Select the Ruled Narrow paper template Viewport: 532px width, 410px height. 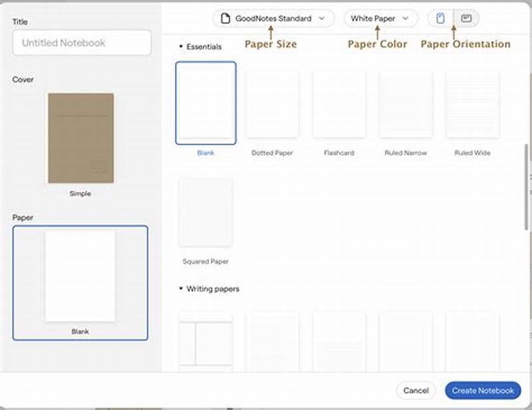[404, 103]
